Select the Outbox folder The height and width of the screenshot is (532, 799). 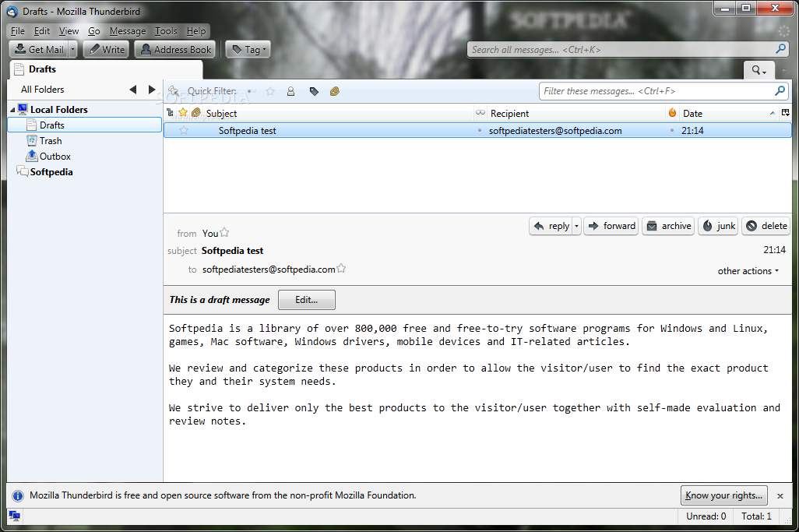(x=55, y=157)
